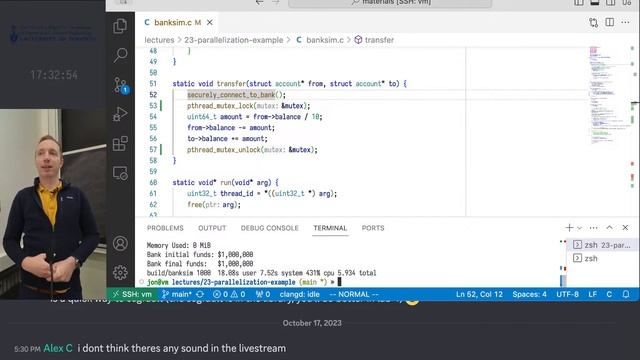This screenshot has height=360, width=640.
Task: Click 'uint64_t amount' on line 54
Action: 214,117
